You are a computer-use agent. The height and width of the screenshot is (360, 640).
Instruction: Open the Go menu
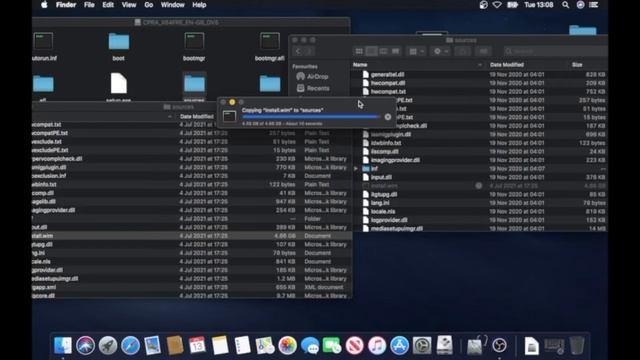coord(149,5)
